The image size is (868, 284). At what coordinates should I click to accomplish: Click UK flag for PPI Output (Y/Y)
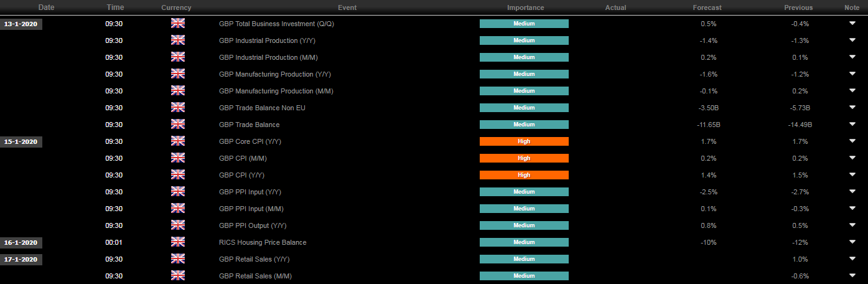[178, 225]
